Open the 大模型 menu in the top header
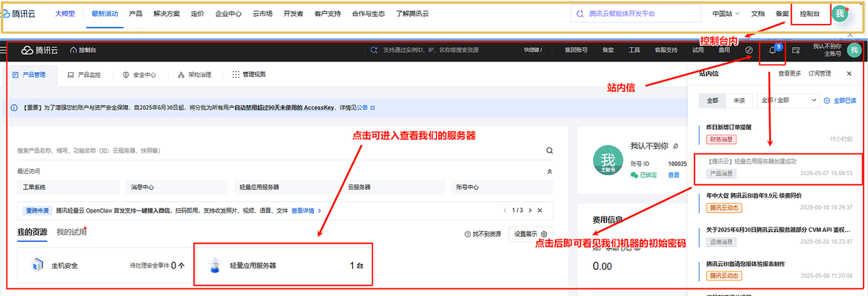The width and height of the screenshot is (868, 296). pos(64,14)
